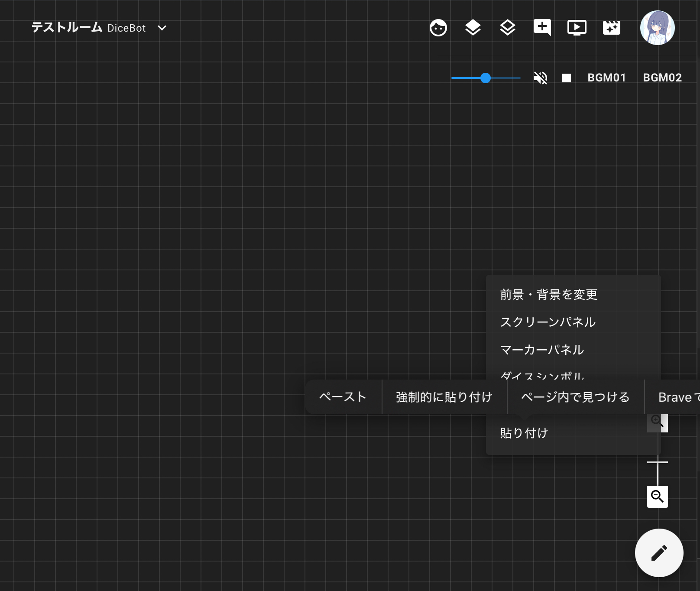This screenshot has width=700, height=591.
Task: Click the pencil edit floating button
Action: pos(659,553)
